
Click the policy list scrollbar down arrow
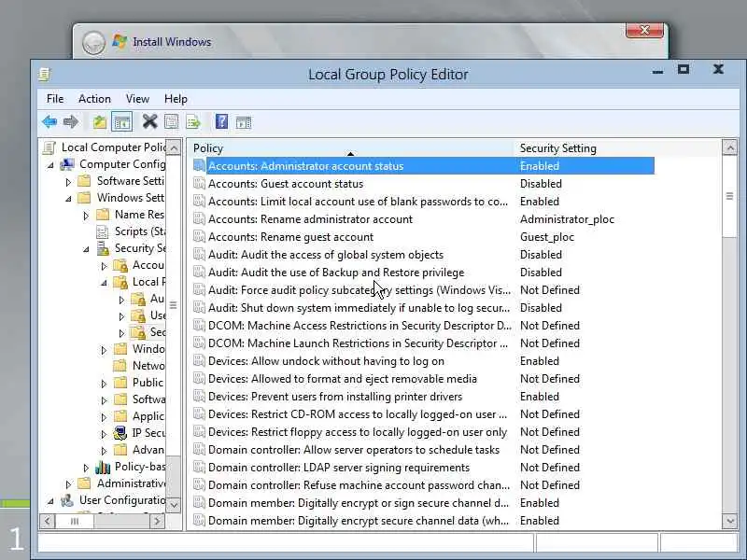pos(729,521)
